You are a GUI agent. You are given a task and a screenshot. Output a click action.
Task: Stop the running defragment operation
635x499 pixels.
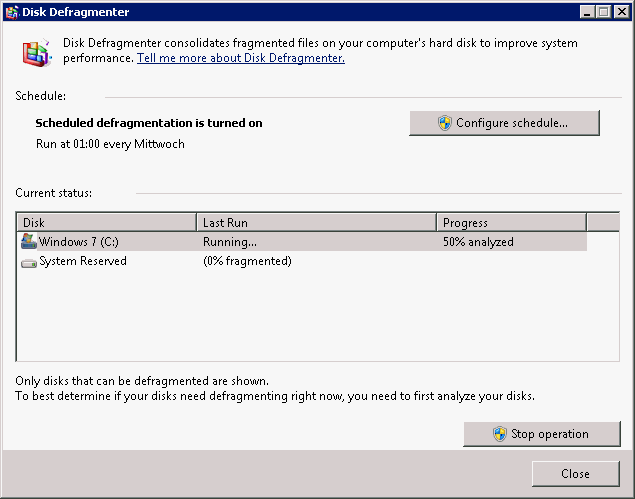pos(542,434)
